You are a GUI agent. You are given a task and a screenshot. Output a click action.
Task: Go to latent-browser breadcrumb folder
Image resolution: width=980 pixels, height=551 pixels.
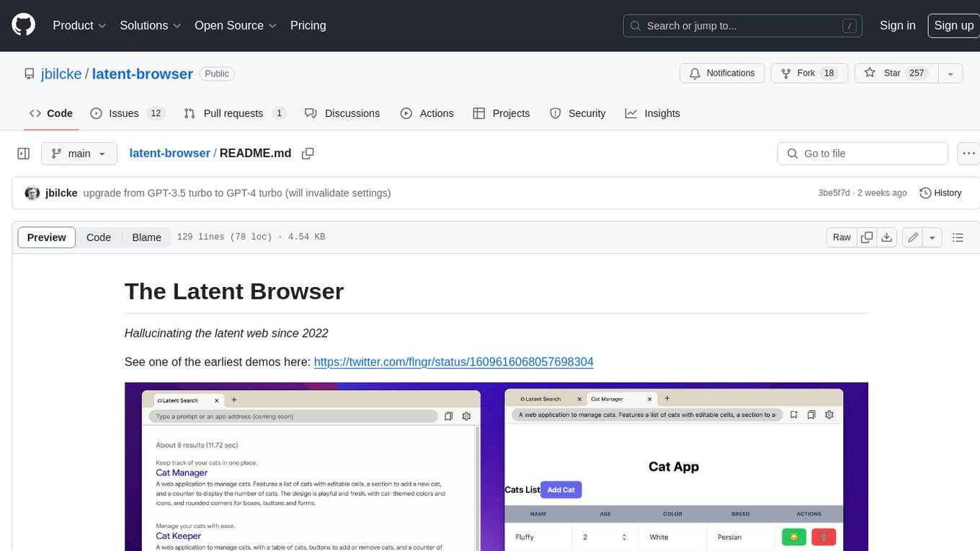click(169, 153)
